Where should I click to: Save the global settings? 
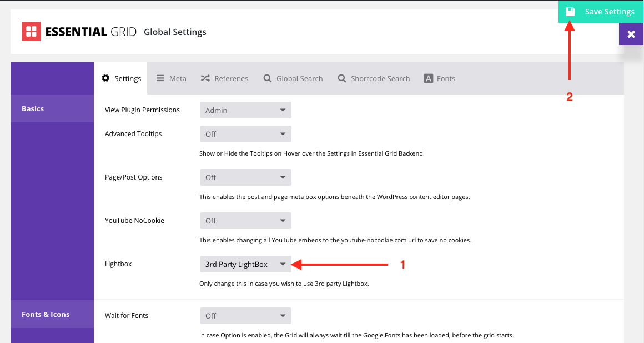click(601, 12)
